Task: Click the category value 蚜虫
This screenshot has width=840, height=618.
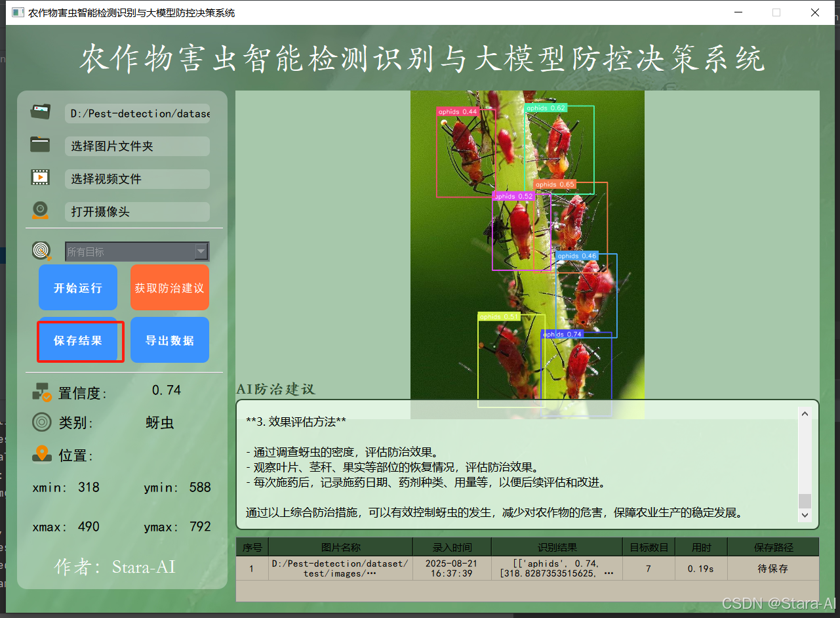Action: [160, 423]
